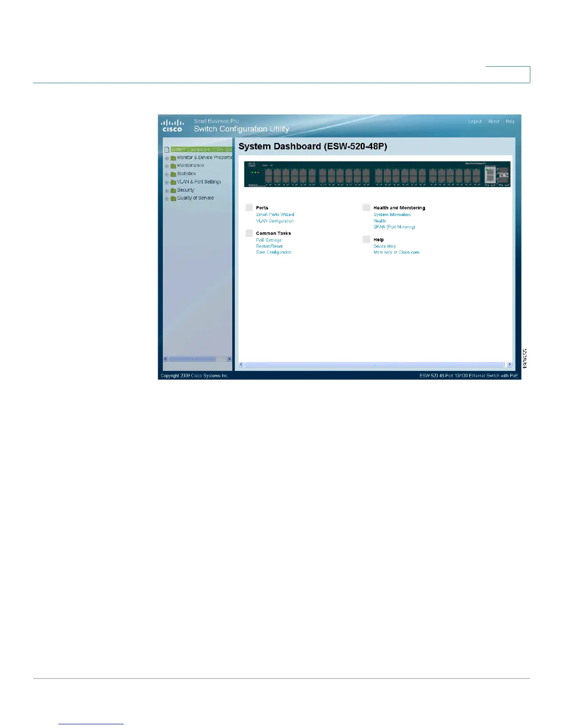Open the VLAN Configuration link
The image size is (563, 728).
click(x=275, y=221)
